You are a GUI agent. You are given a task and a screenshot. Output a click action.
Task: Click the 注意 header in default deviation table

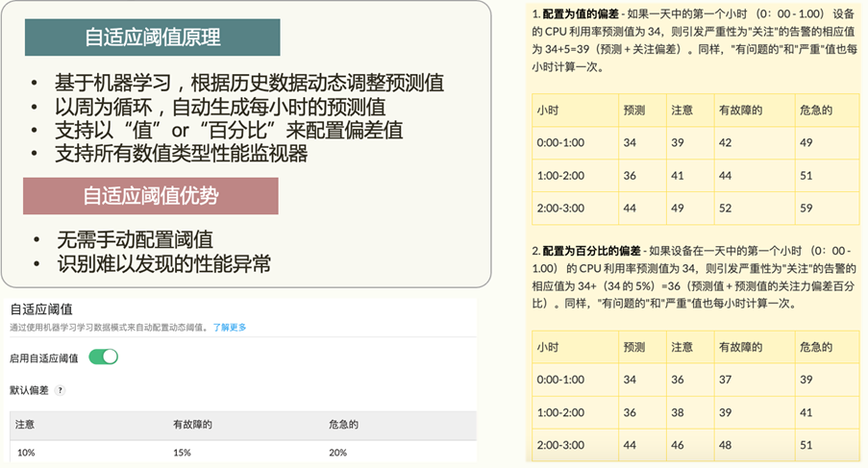click(x=26, y=424)
